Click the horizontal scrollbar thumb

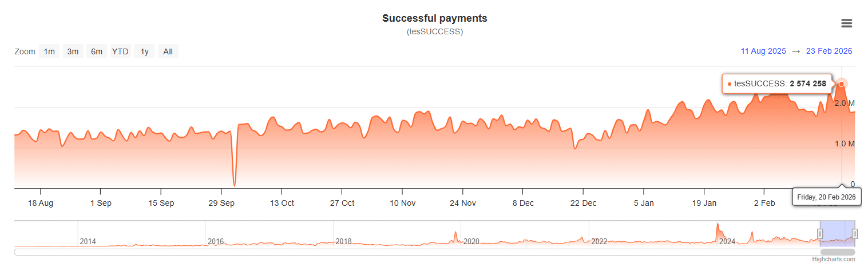[x=838, y=252]
